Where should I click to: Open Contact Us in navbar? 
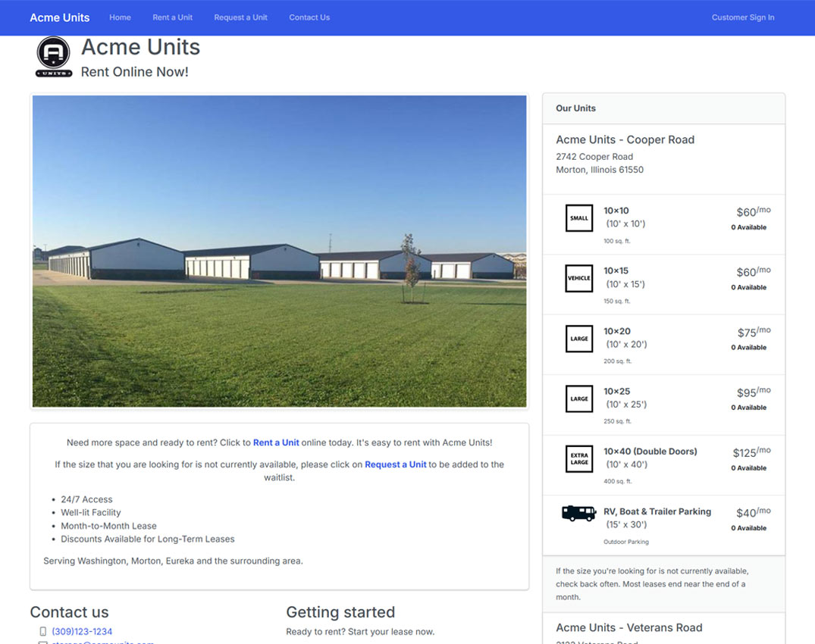point(309,17)
